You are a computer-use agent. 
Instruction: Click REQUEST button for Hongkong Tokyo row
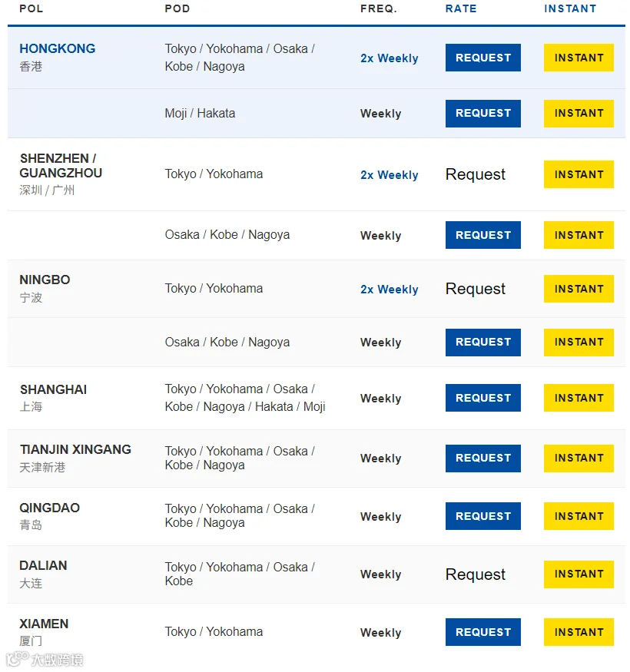point(482,58)
